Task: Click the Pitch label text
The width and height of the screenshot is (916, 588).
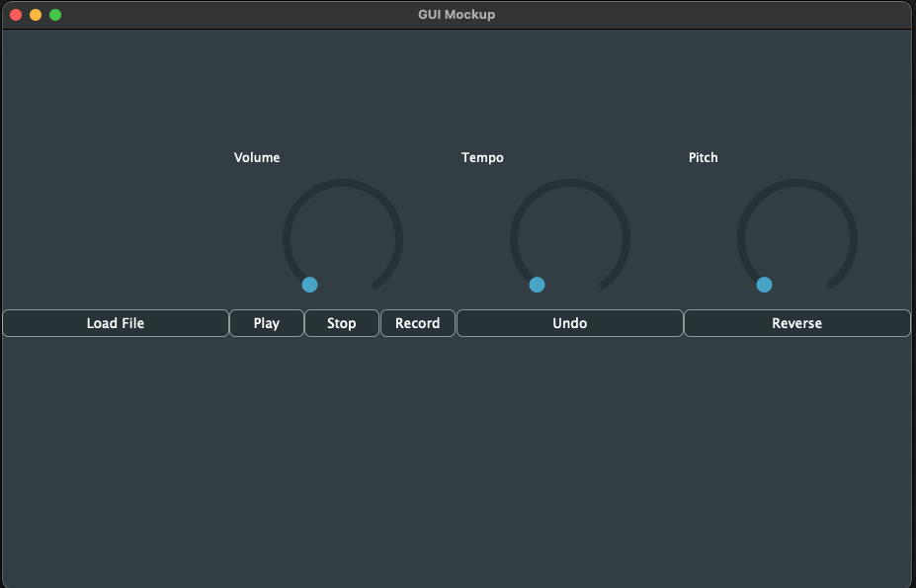Action: coord(704,157)
